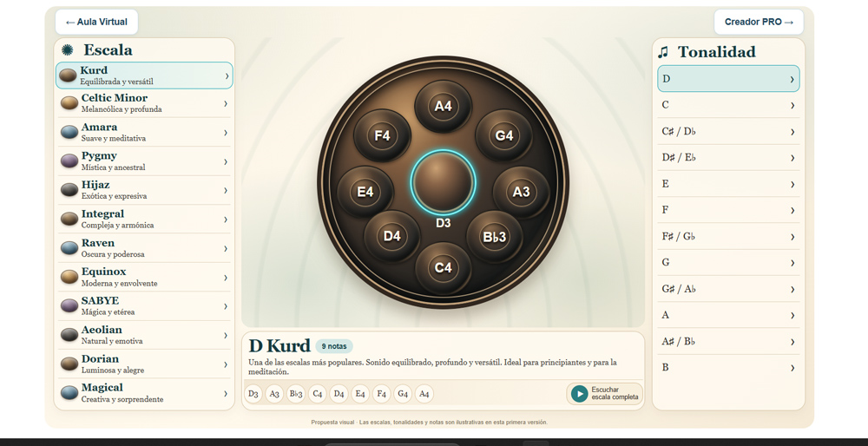Open the Kurd row chevron
The width and height of the screenshot is (868, 446).
(x=227, y=75)
